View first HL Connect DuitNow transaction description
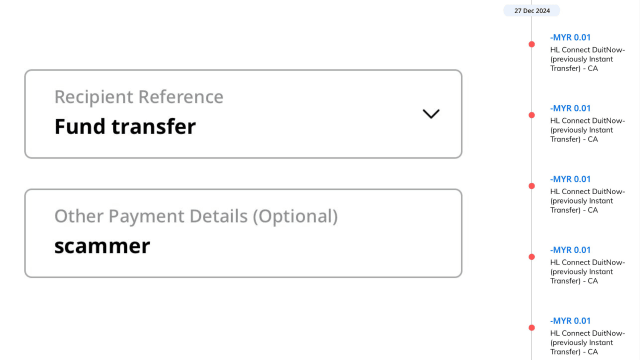Viewport: 640px width, 360px height. pos(587,59)
